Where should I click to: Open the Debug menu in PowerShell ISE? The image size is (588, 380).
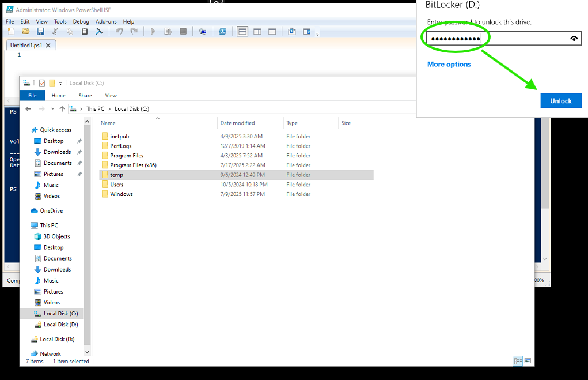[81, 21]
